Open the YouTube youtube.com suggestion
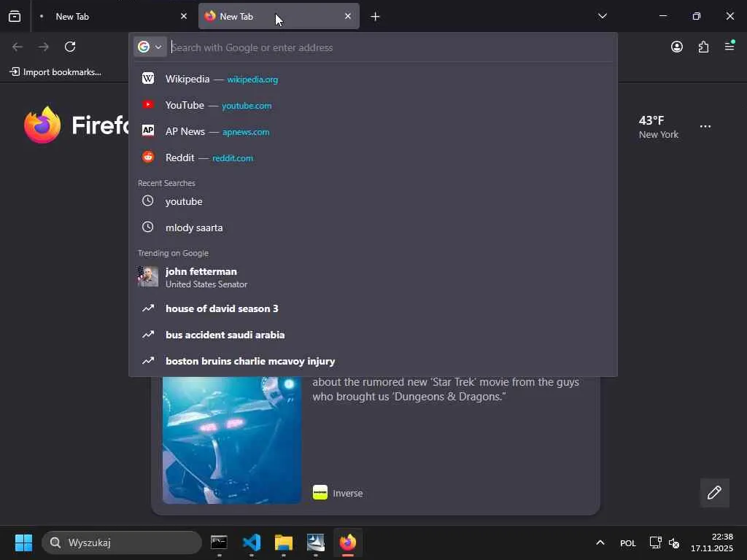Viewport: 747px width, 560px height. click(373, 105)
